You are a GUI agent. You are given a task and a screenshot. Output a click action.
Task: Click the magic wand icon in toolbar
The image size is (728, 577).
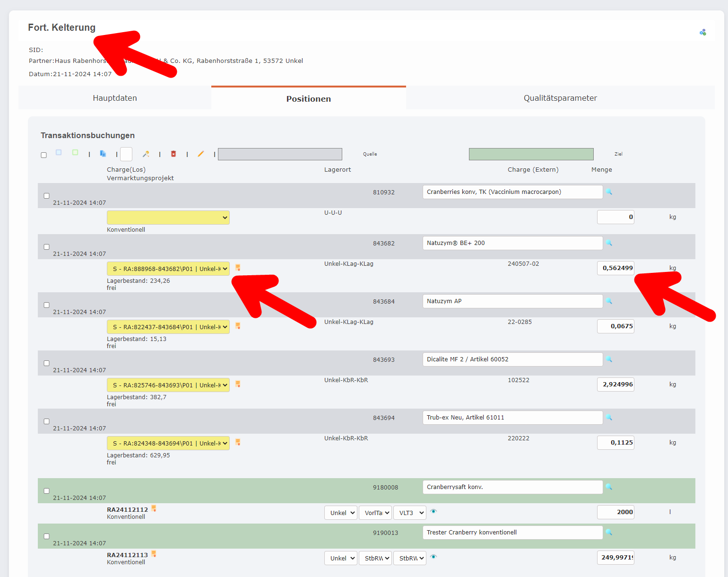click(146, 154)
